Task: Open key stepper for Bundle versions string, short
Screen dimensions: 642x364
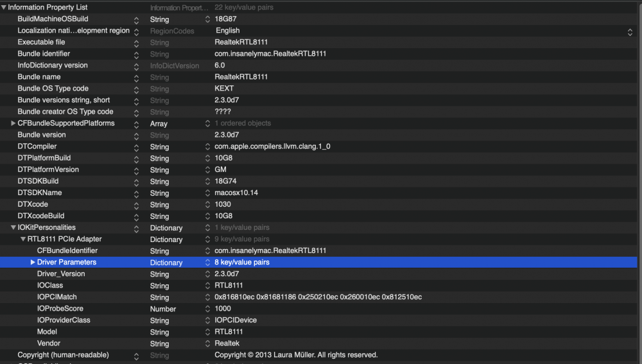Action: (x=136, y=101)
